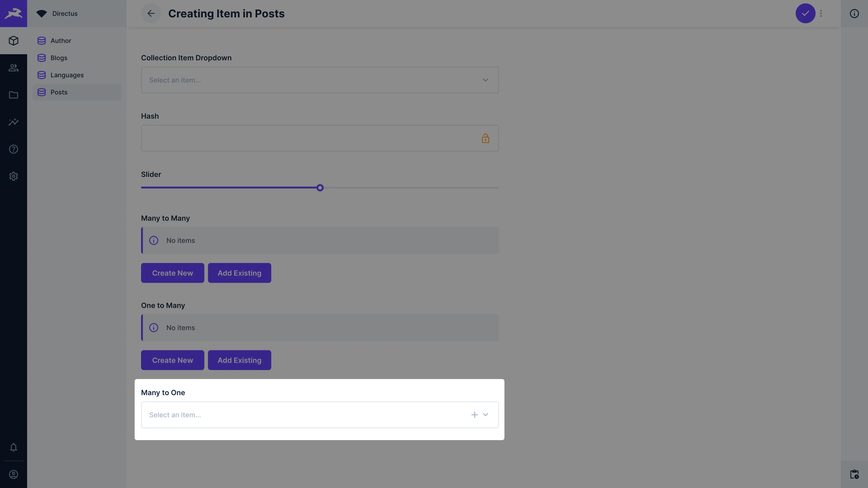
Task: Select the Author collection in the sidebar
Action: (61, 40)
